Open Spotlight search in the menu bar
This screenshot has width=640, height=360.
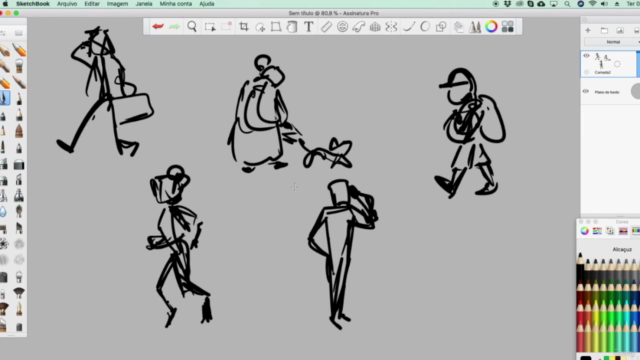pyautogui.click(x=567, y=4)
